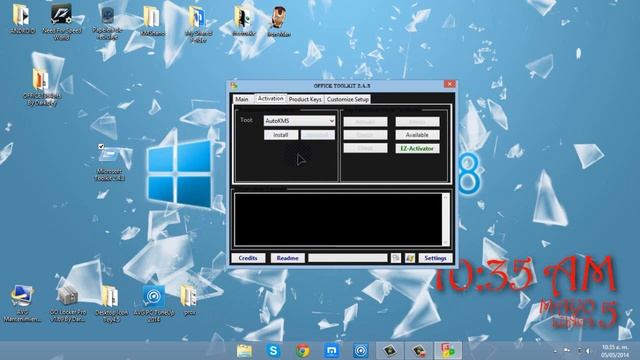This screenshot has height=360, width=640.
Task: Toggle the checkbox on Microsoft Toolkit desktop icon
Action: pyautogui.click(x=101, y=146)
